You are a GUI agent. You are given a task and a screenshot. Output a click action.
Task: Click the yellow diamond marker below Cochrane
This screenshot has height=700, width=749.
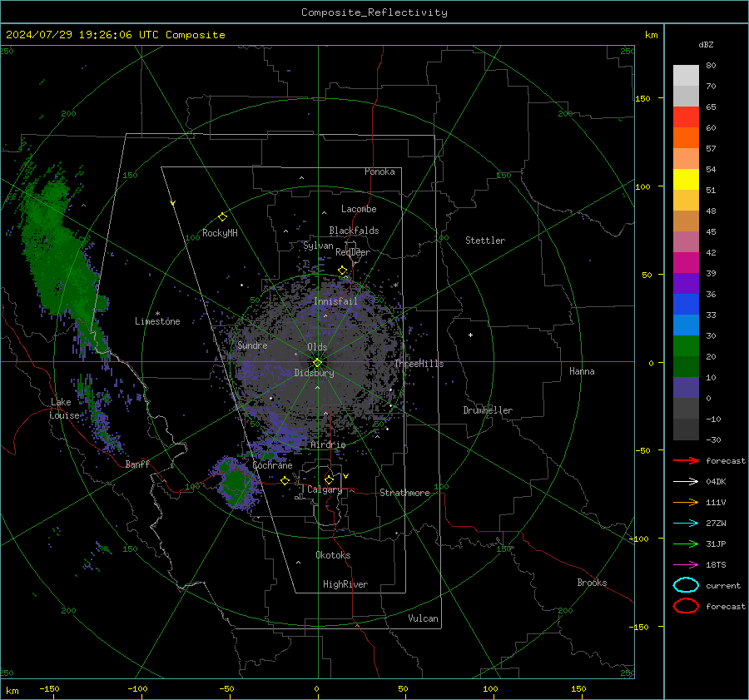pos(285,480)
